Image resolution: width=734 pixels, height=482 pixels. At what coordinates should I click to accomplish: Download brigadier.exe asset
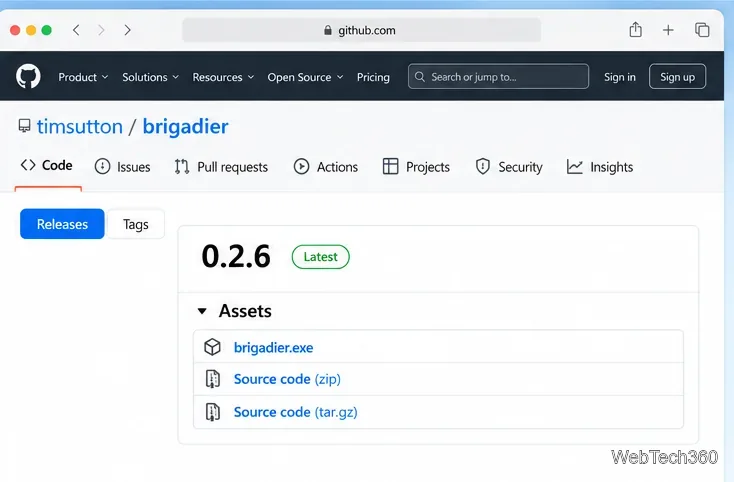tap(273, 348)
